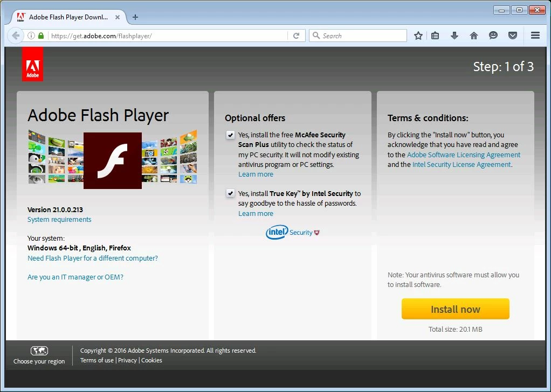Screen dimensions: 551x392
Task: Save page to Pocket icon
Action: tap(513, 36)
